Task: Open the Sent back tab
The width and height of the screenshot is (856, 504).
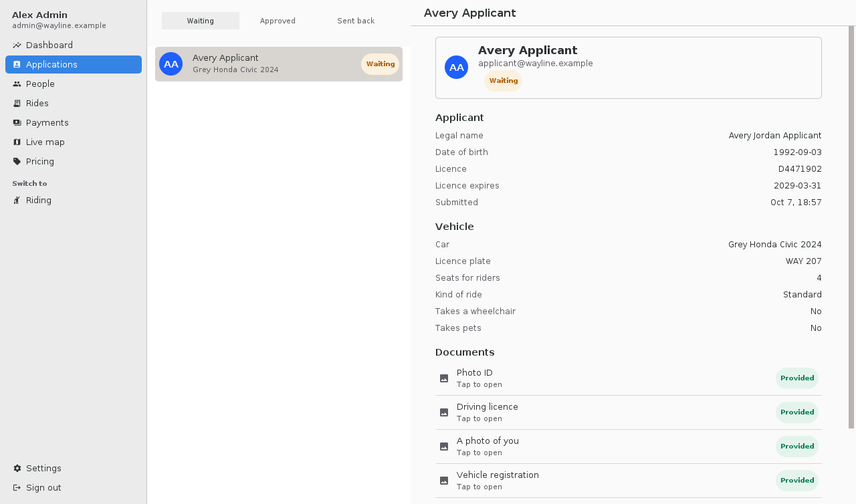Action: click(356, 21)
